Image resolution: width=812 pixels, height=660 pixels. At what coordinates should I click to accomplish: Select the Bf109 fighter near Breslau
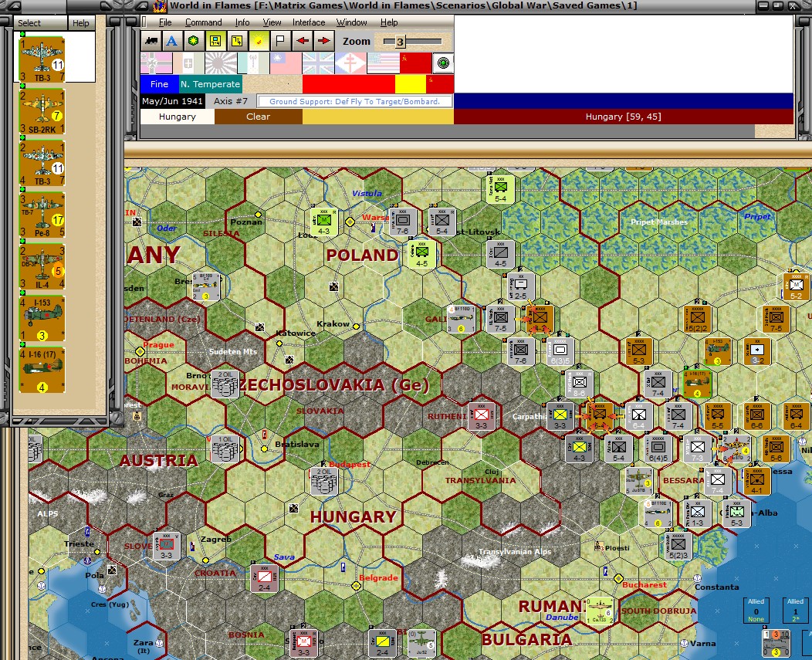click(206, 287)
